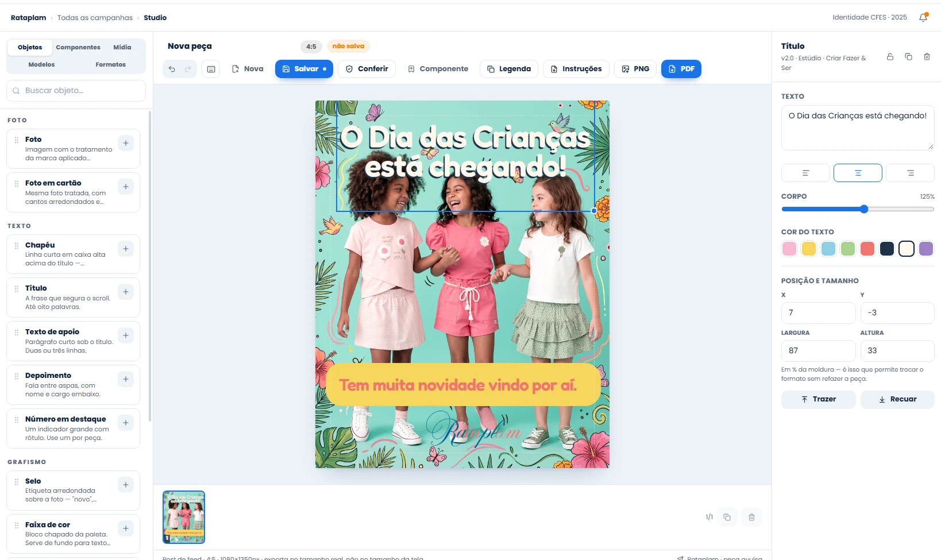
Task: Select the page 1 thumbnail
Action: tap(184, 517)
